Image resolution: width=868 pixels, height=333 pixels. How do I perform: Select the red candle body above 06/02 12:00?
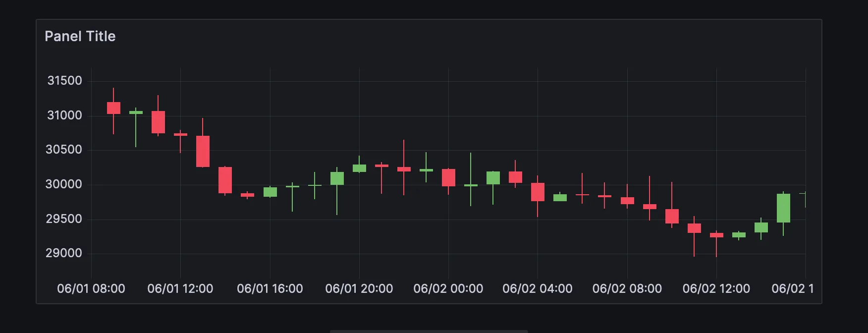pyautogui.click(x=716, y=235)
